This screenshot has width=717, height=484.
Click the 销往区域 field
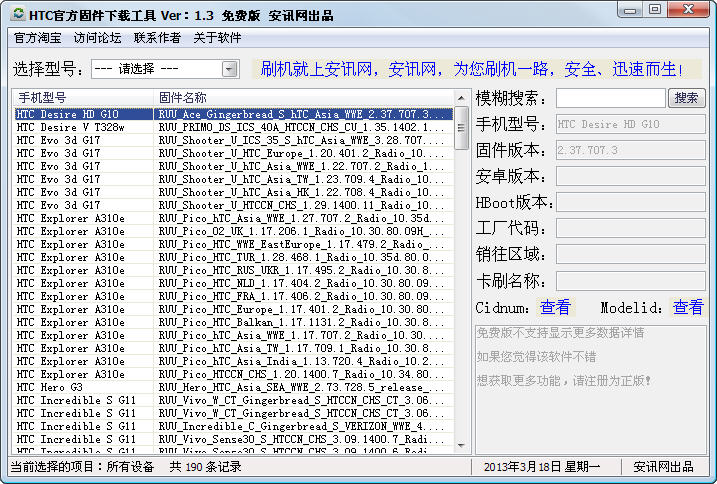click(x=631, y=254)
